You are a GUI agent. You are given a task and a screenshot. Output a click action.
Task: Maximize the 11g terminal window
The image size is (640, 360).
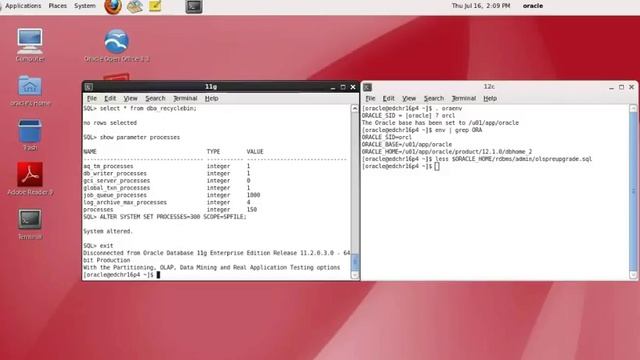pyautogui.click(x=343, y=87)
